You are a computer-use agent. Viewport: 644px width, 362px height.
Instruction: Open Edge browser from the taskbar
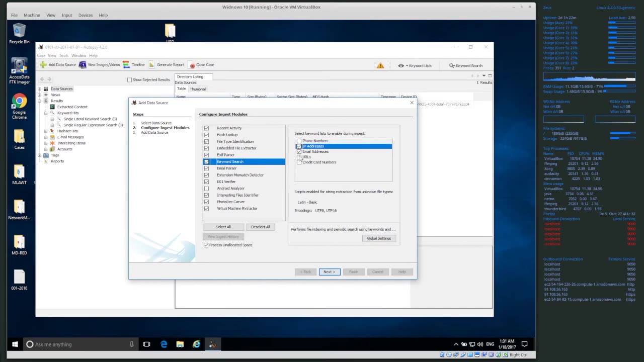tap(164, 344)
